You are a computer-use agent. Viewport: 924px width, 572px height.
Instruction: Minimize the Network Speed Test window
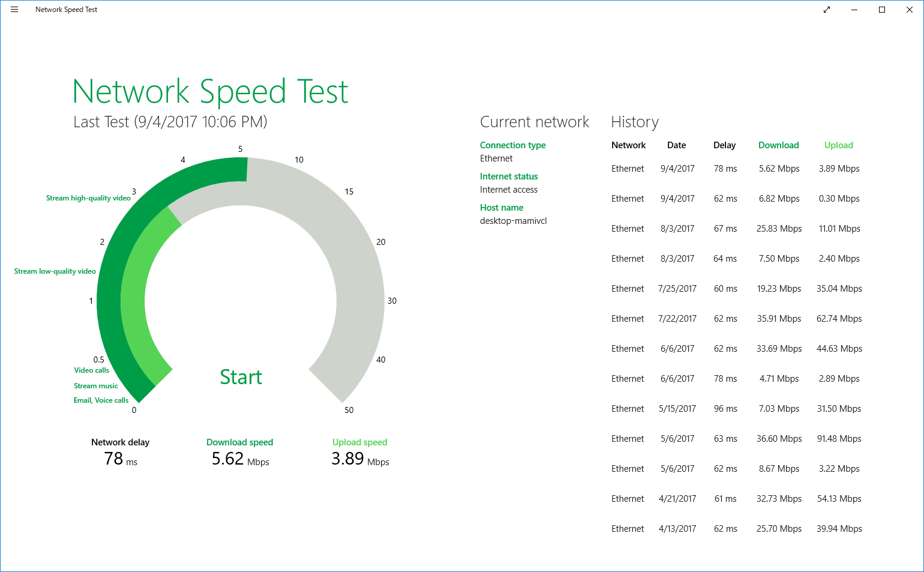coord(854,10)
